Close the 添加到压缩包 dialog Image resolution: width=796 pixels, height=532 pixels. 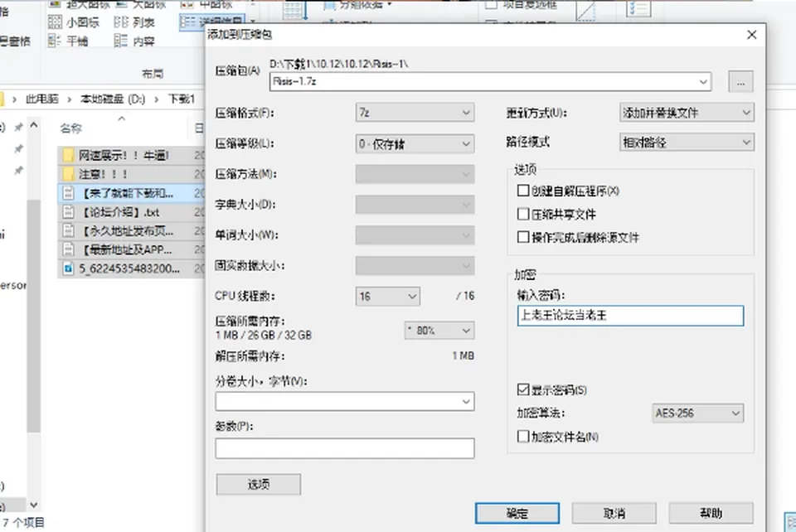coord(752,35)
